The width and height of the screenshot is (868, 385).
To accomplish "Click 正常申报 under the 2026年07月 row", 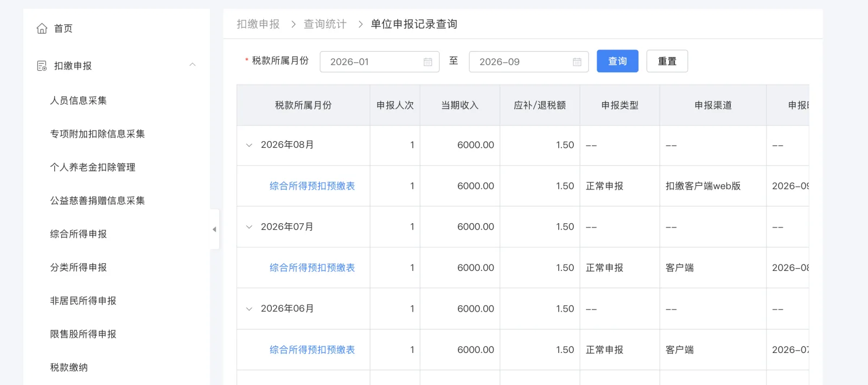I will tap(604, 268).
